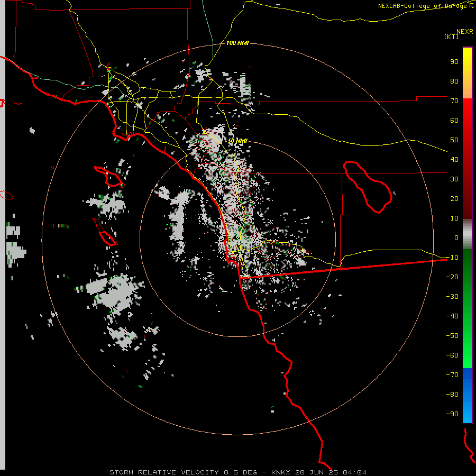Click the positive "40" knot scale label
The width and height of the screenshot is (476, 476).
point(454,159)
